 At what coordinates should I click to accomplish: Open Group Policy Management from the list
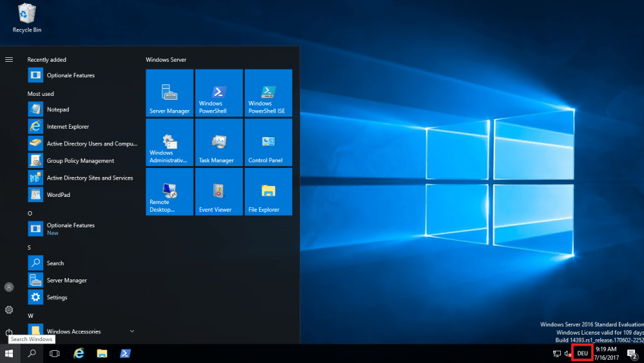coord(80,161)
